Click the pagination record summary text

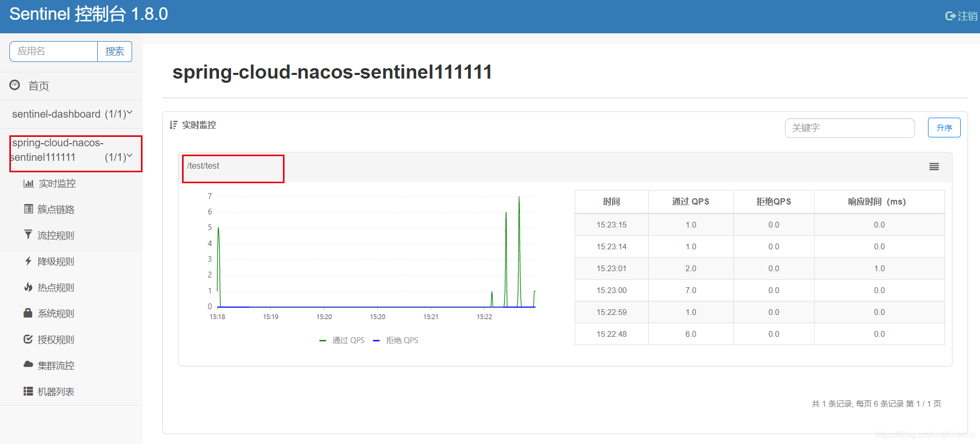pyautogui.click(x=876, y=404)
